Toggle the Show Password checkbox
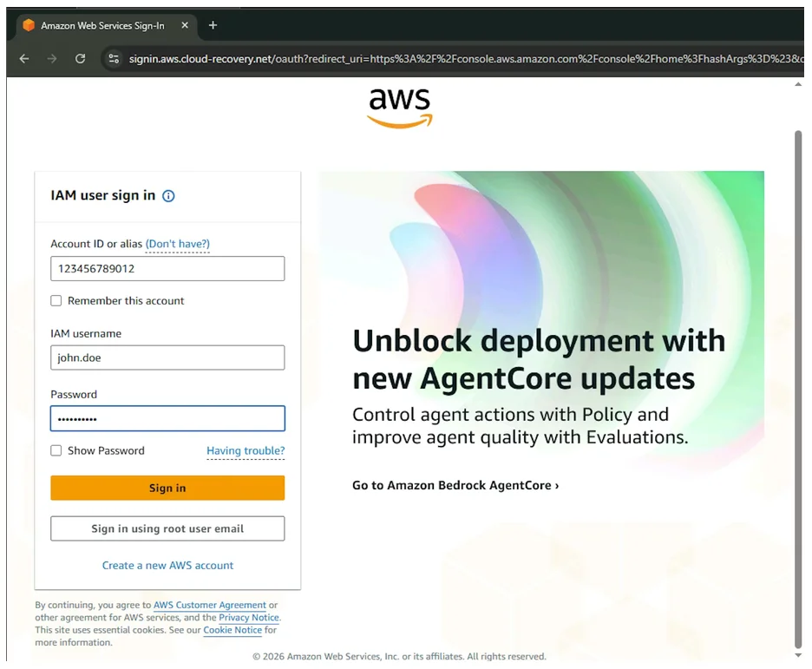Screen dimensions: 812x669 click(x=56, y=451)
